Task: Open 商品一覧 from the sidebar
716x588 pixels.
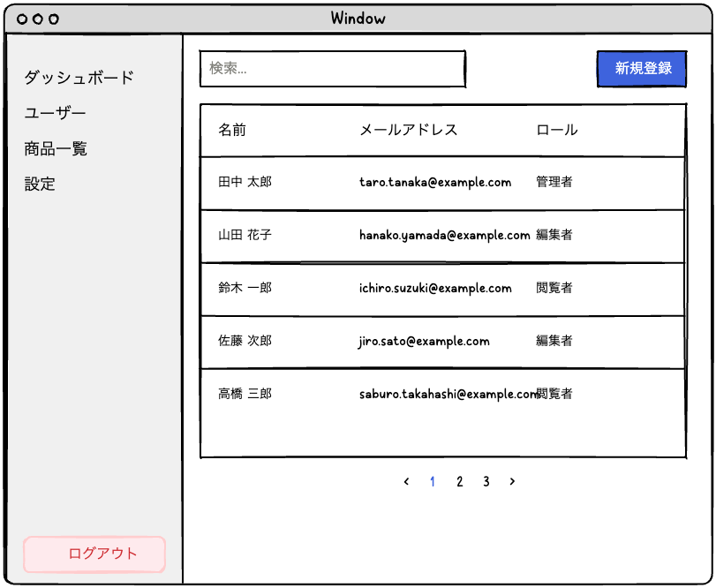Action: point(56,148)
